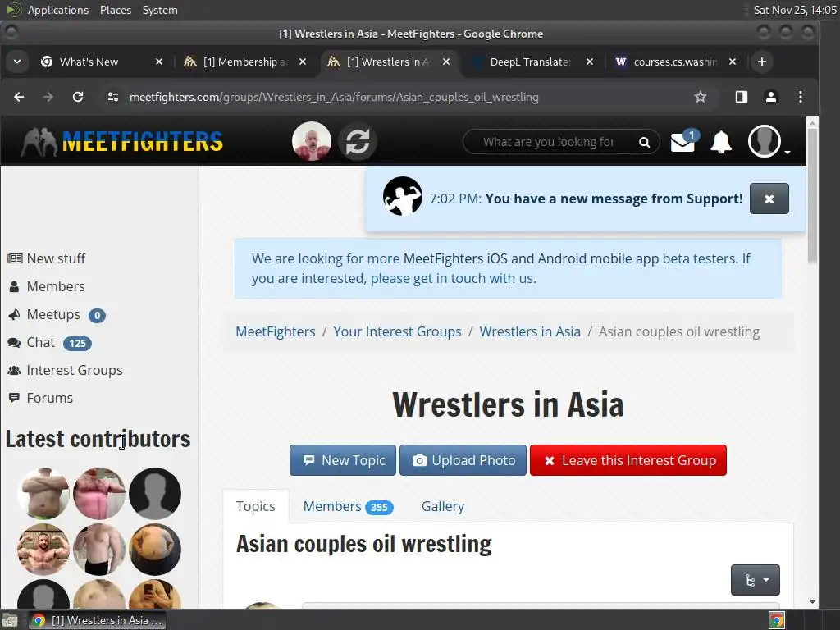
Task: Start a New Topic
Action: click(x=343, y=460)
